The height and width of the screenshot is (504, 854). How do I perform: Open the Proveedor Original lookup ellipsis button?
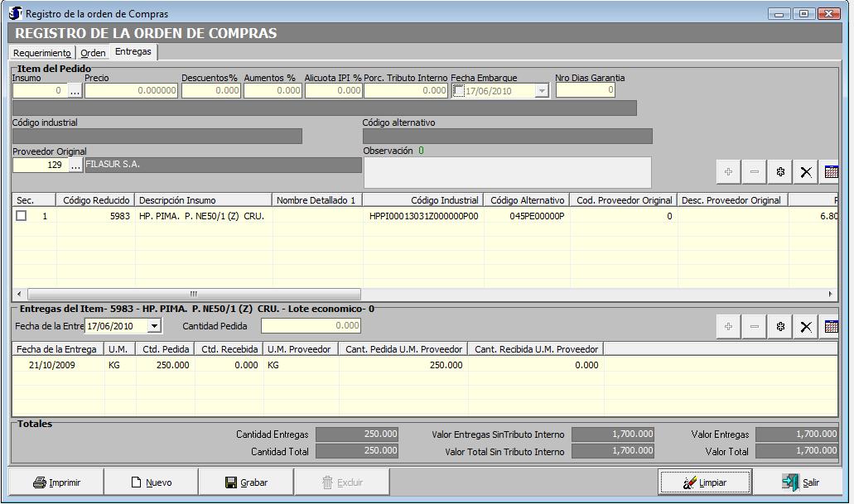[x=75, y=166]
